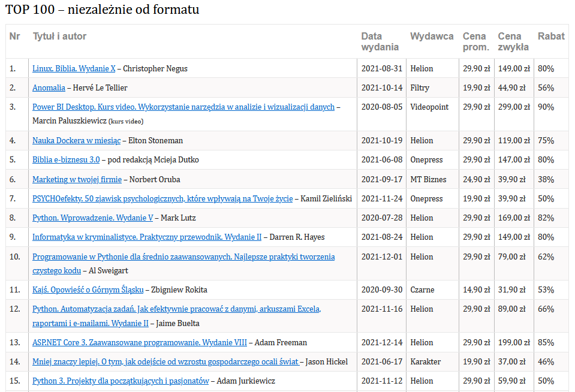
Task: Click the 82% discount cell
Action: tap(546, 218)
